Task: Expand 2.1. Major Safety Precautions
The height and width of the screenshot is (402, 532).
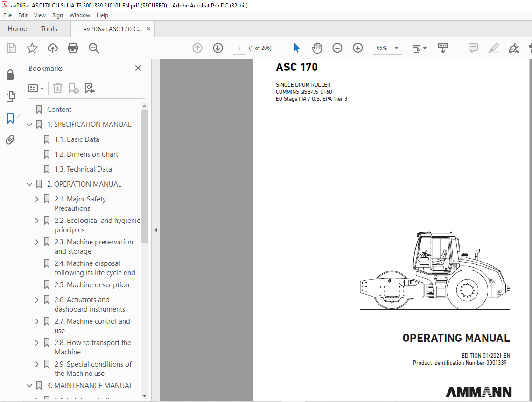Action: click(x=37, y=199)
